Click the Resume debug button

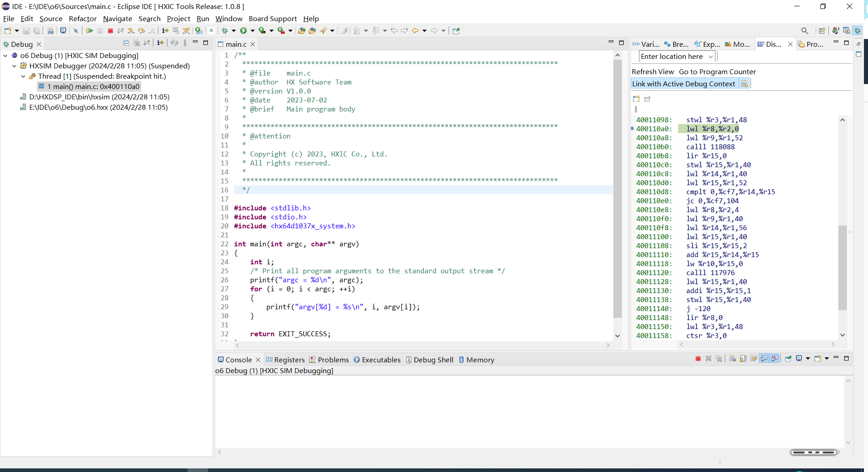90,31
